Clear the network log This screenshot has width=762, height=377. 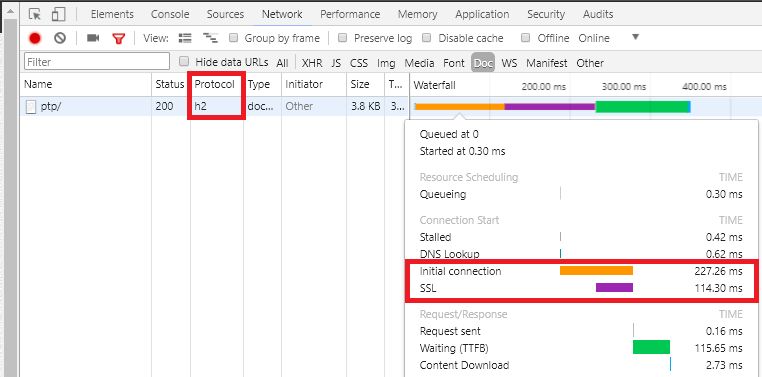coord(60,38)
